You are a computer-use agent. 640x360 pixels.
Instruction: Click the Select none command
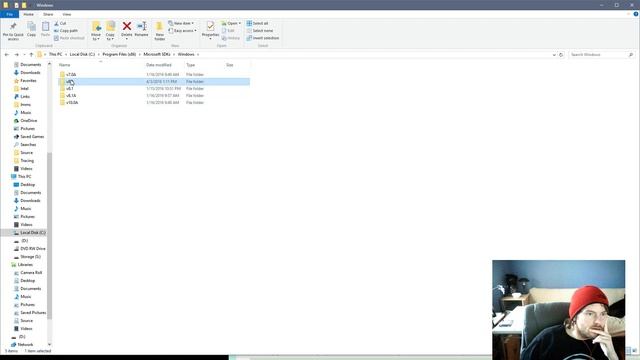(260, 31)
